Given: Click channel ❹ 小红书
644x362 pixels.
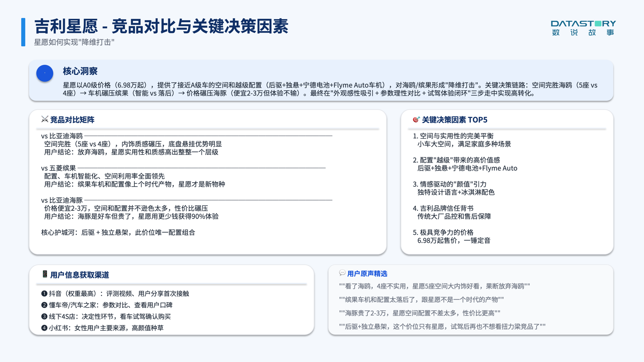Looking at the screenshot, I should tap(102, 328).
